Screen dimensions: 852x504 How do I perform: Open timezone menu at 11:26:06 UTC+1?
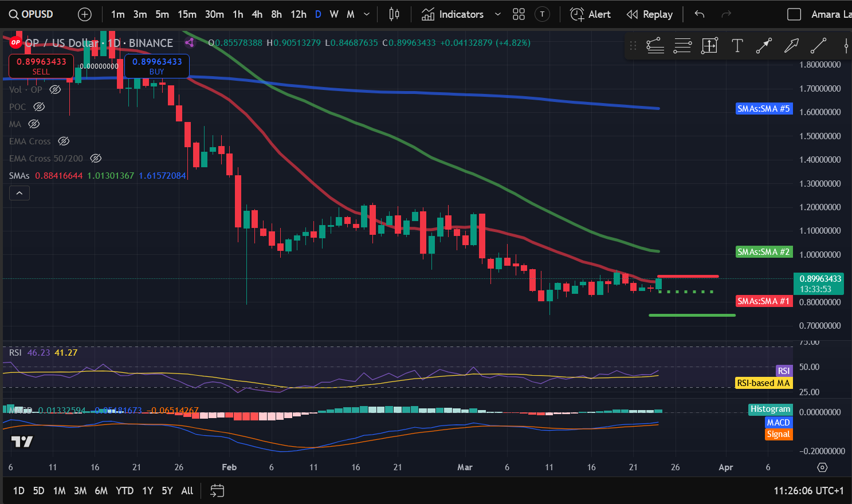click(808, 491)
